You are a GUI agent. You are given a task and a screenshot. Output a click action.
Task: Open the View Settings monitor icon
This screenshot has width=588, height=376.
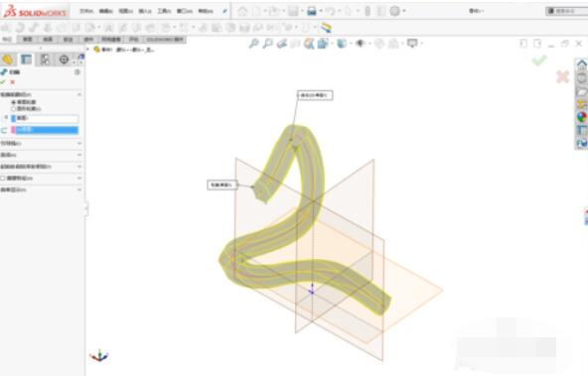tap(412, 44)
